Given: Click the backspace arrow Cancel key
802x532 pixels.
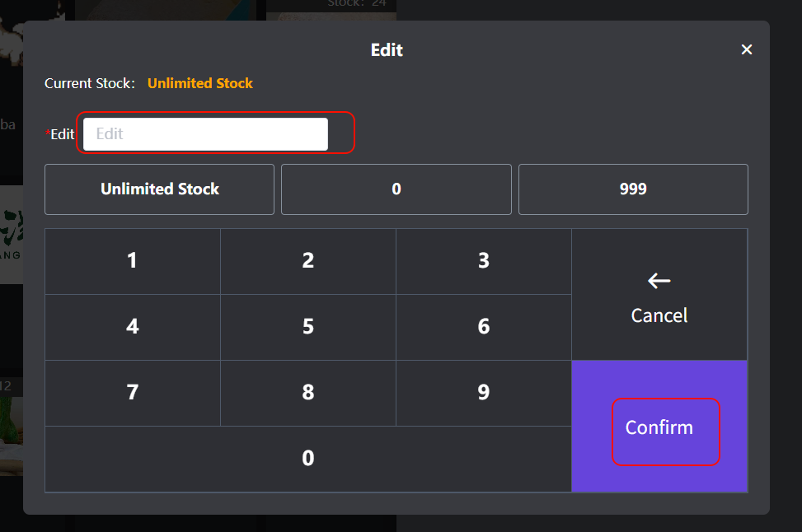Looking at the screenshot, I should point(659,295).
